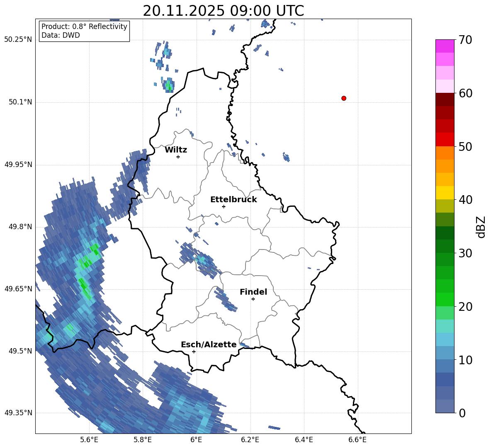
Task: Click the colorbar tick label 10
Action: click(x=465, y=360)
